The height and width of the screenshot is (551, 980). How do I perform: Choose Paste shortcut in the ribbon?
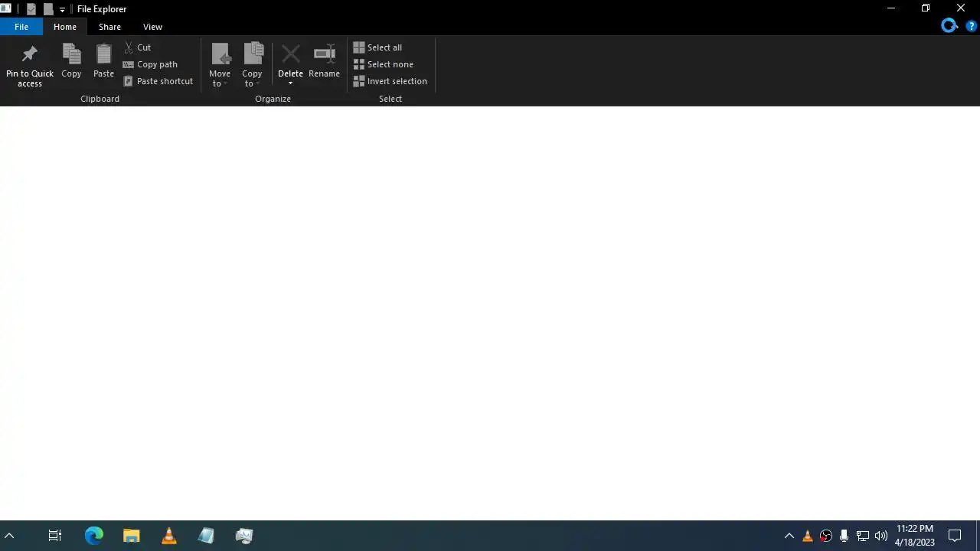[158, 81]
